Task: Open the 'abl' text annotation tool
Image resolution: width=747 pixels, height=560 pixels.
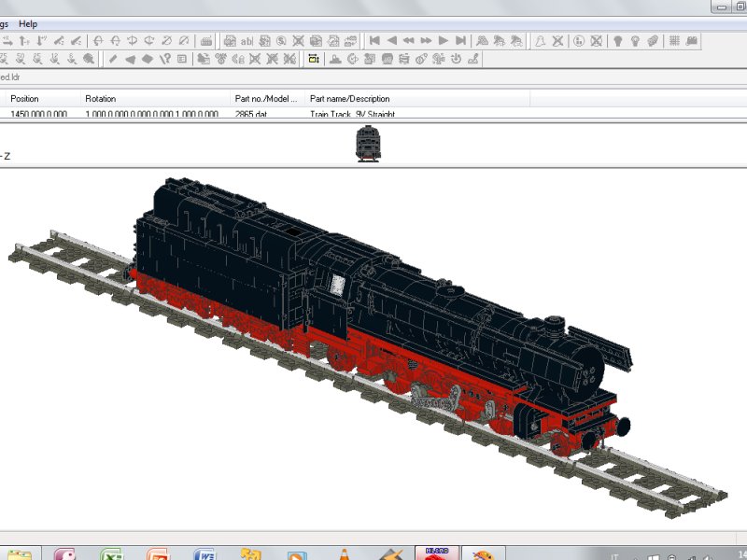Action: click(247, 39)
